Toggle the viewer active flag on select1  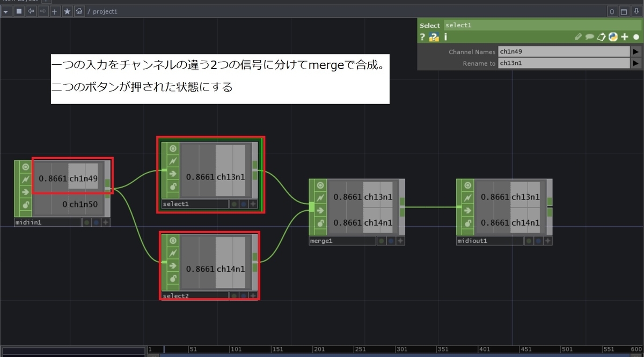[x=173, y=148]
